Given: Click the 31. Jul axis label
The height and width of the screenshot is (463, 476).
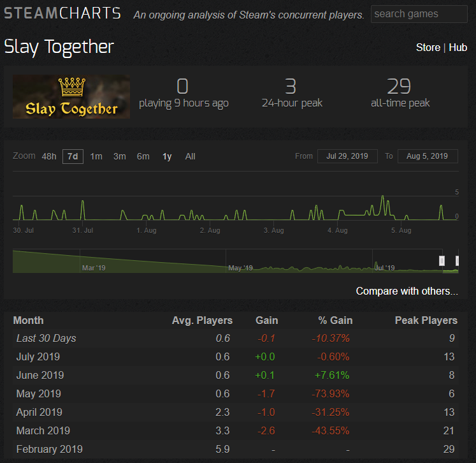Looking at the screenshot, I should pos(83,230).
